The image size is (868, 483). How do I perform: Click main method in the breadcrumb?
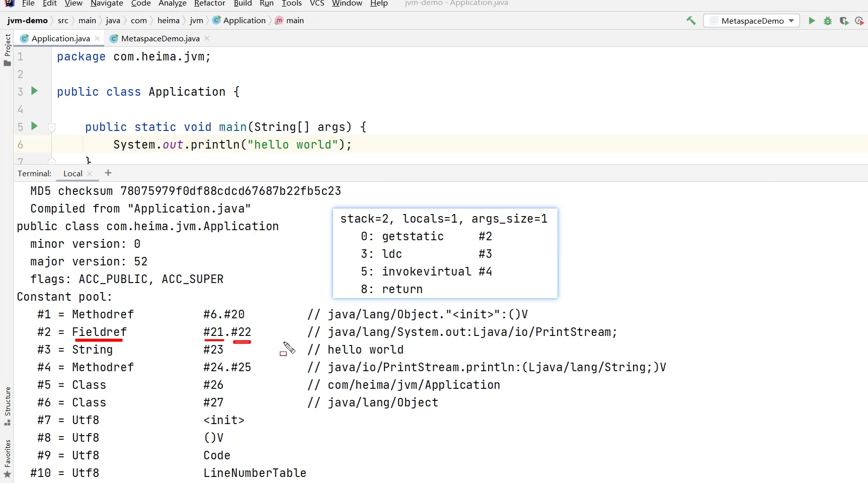tap(289, 21)
